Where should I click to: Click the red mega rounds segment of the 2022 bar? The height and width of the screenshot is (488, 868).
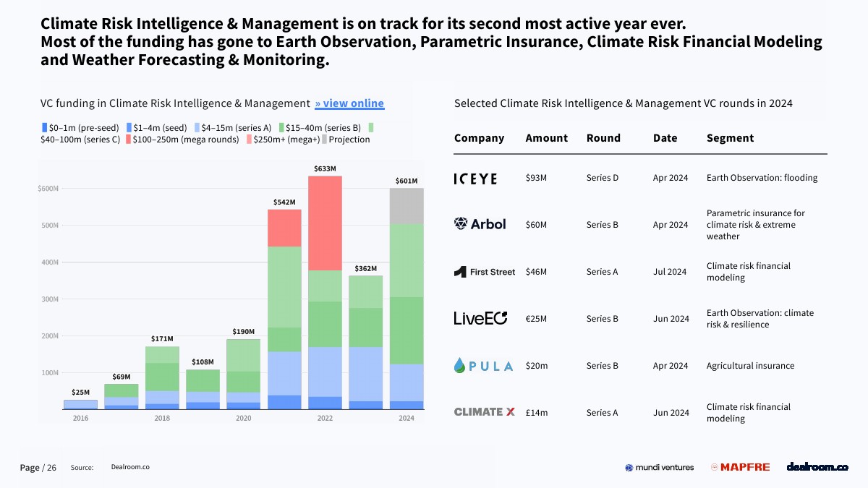[325, 223]
